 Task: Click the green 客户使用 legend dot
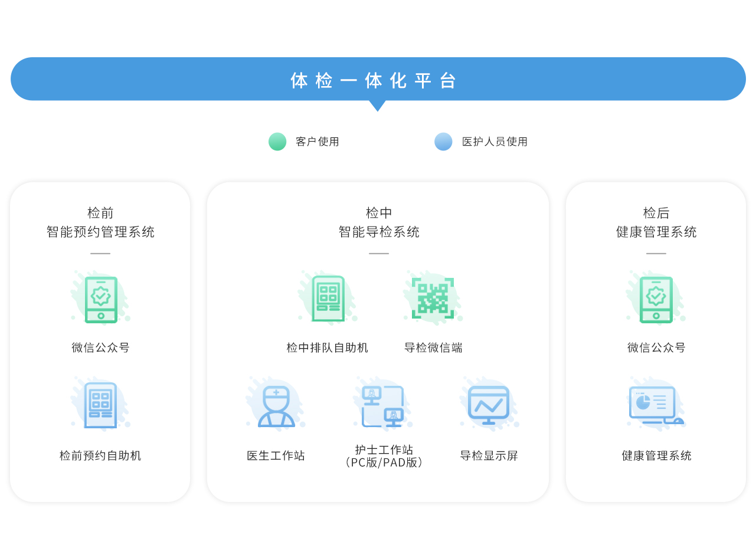pyautogui.click(x=277, y=142)
